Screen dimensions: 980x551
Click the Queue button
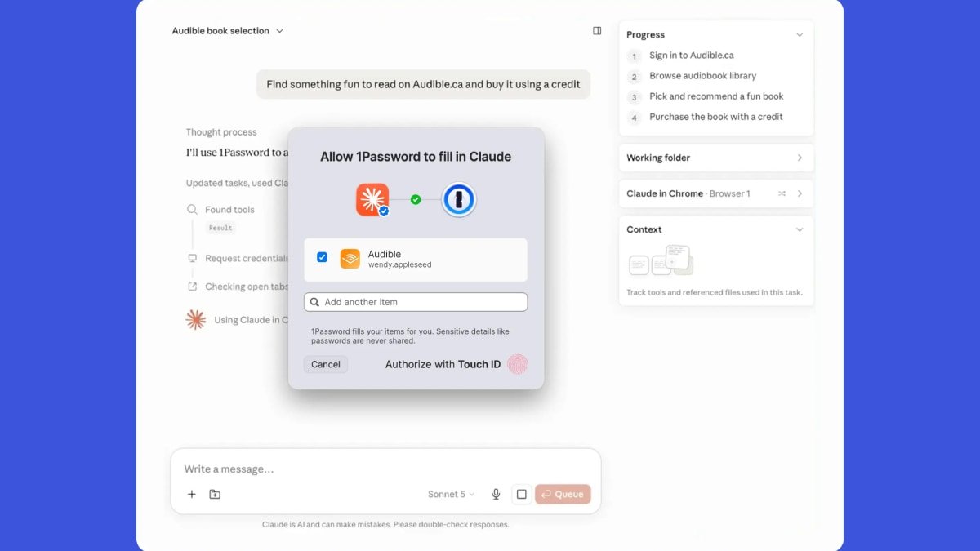pyautogui.click(x=563, y=494)
